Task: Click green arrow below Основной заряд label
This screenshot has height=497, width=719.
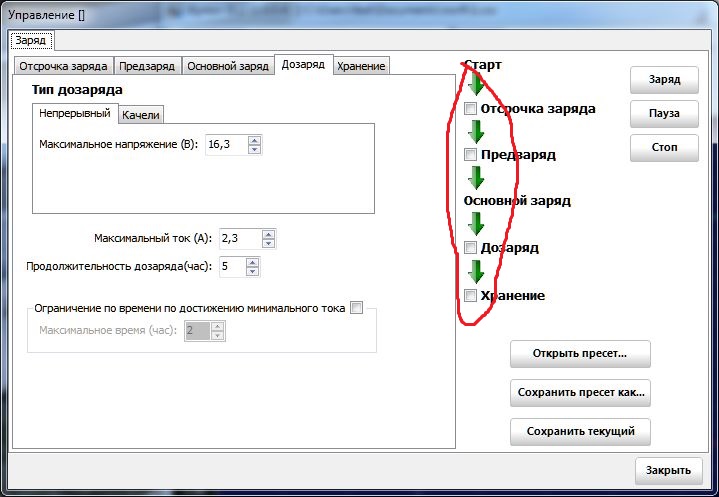Action: (x=476, y=224)
